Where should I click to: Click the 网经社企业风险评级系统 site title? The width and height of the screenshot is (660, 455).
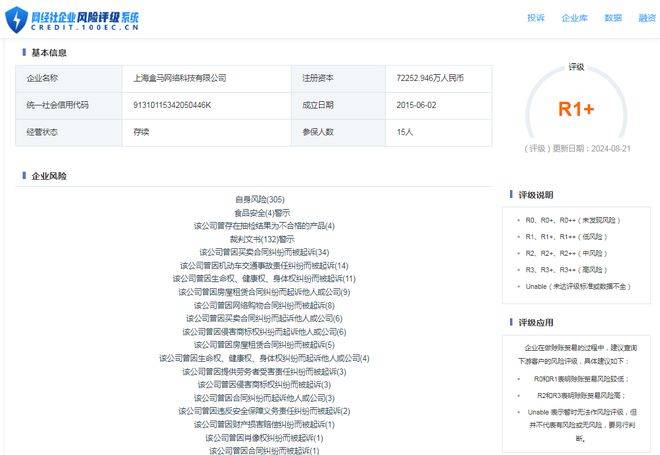coord(85,20)
